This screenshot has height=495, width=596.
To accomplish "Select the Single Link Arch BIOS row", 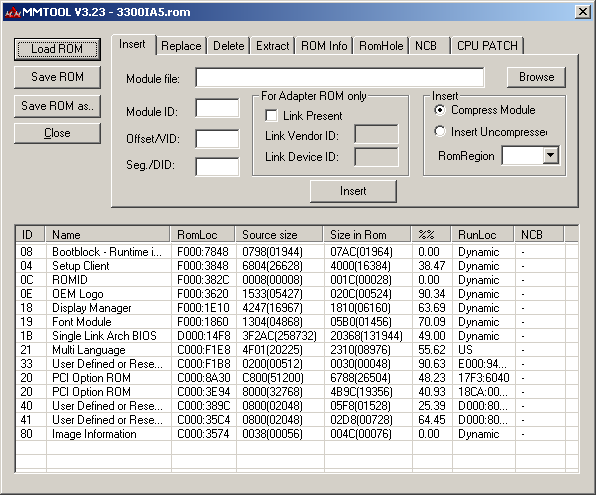I will (297, 336).
